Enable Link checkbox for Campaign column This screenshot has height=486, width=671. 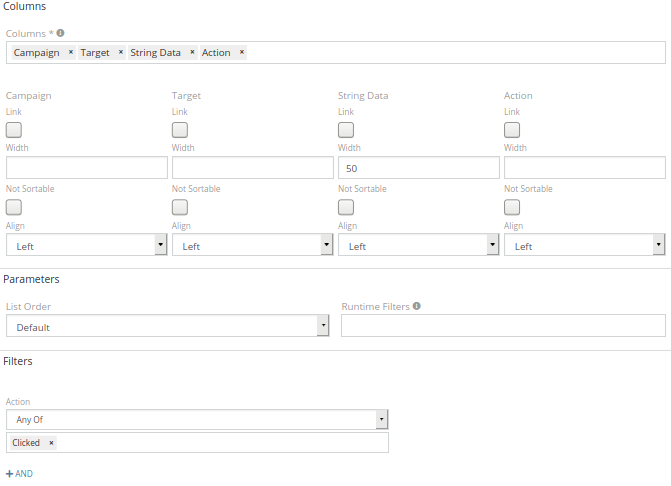(x=14, y=130)
